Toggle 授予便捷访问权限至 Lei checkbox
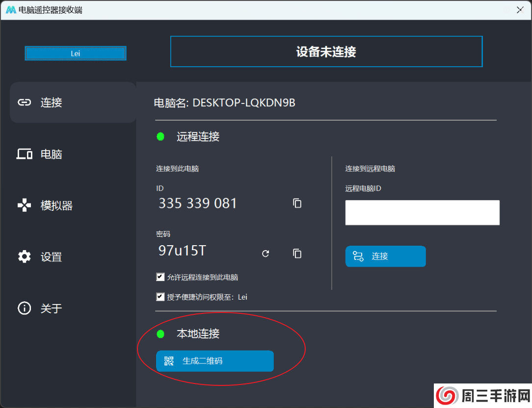This screenshot has width=532, height=408. (x=160, y=297)
